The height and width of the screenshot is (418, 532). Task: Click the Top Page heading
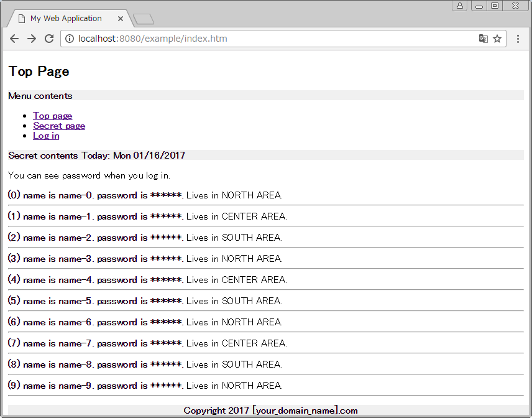39,72
